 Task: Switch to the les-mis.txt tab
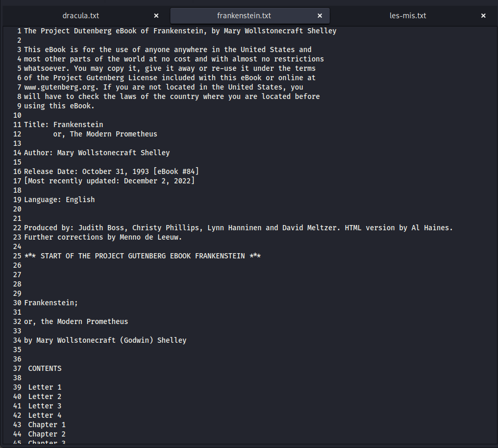click(x=407, y=16)
